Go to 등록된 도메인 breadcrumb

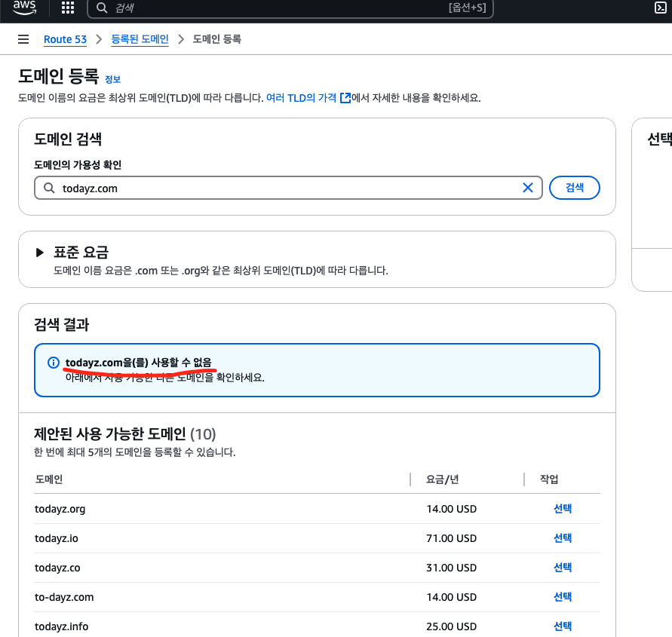coord(140,39)
